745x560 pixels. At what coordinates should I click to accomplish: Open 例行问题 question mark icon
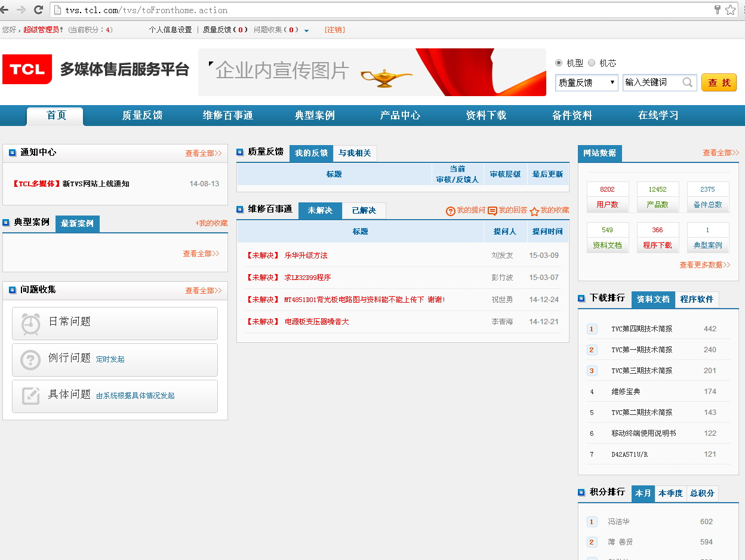click(x=30, y=359)
